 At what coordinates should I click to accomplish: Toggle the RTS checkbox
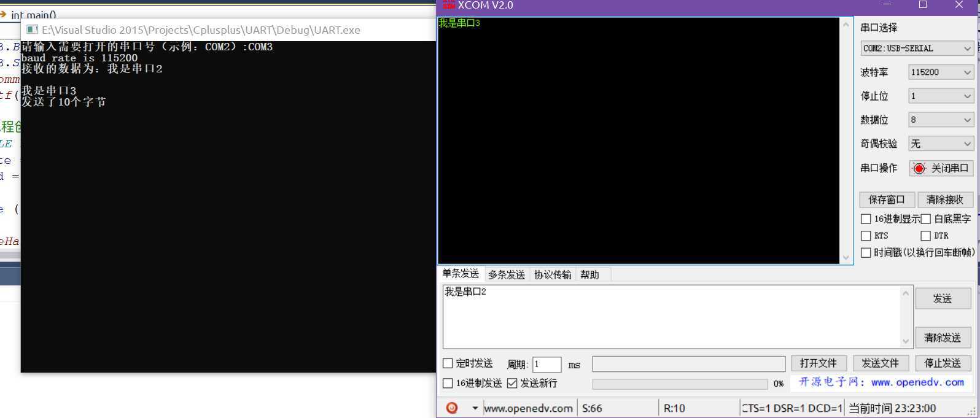[x=866, y=236]
